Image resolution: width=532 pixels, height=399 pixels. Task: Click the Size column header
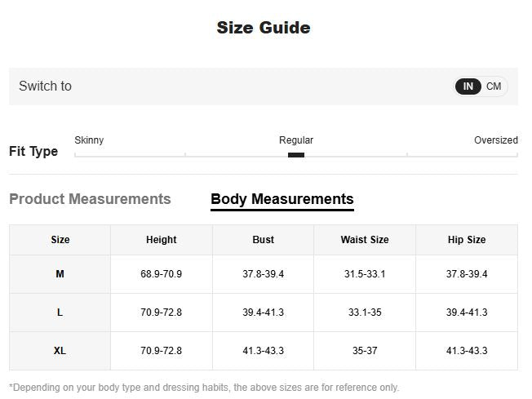pos(60,240)
